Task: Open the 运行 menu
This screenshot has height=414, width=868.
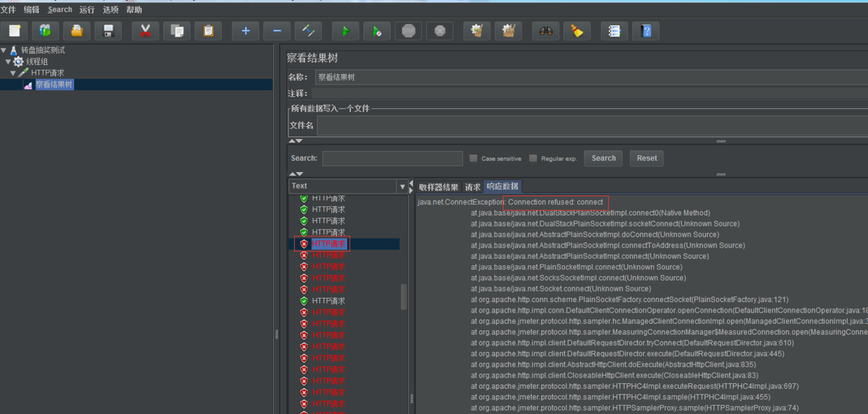Action: (x=87, y=10)
